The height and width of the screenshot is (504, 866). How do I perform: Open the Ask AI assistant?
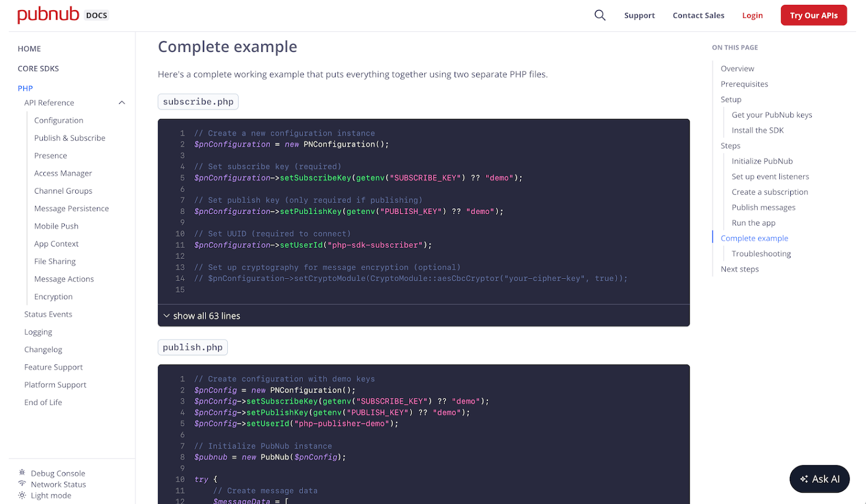pos(819,479)
